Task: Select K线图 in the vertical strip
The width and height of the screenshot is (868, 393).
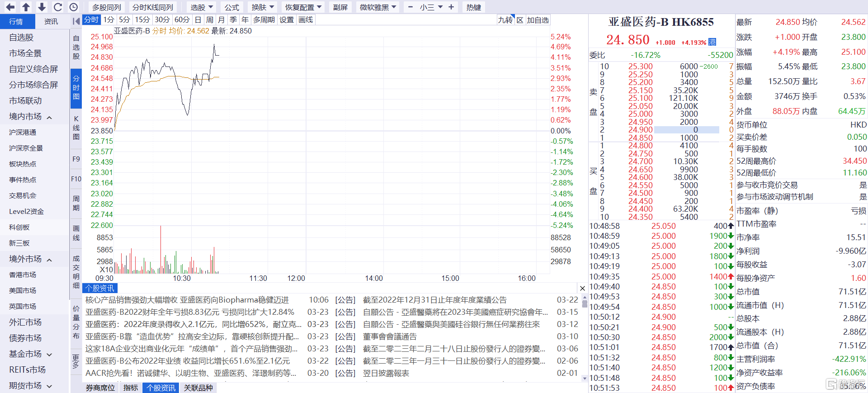Action: (x=76, y=128)
